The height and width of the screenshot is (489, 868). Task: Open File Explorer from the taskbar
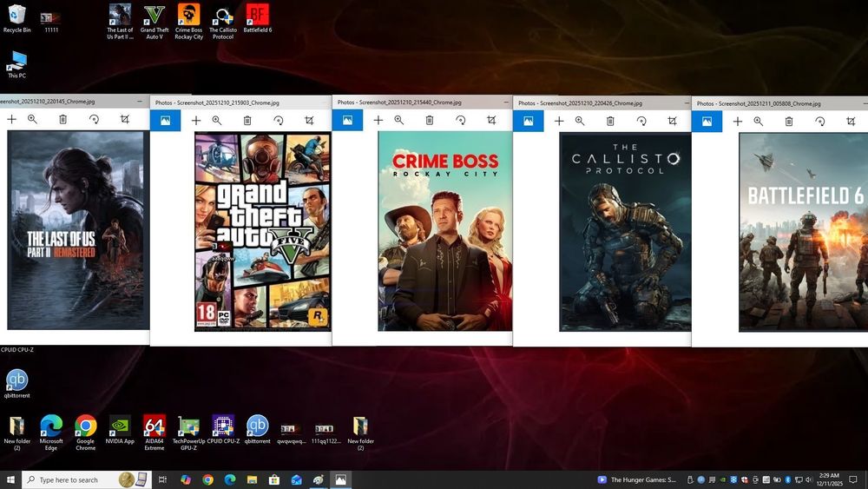click(x=252, y=479)
